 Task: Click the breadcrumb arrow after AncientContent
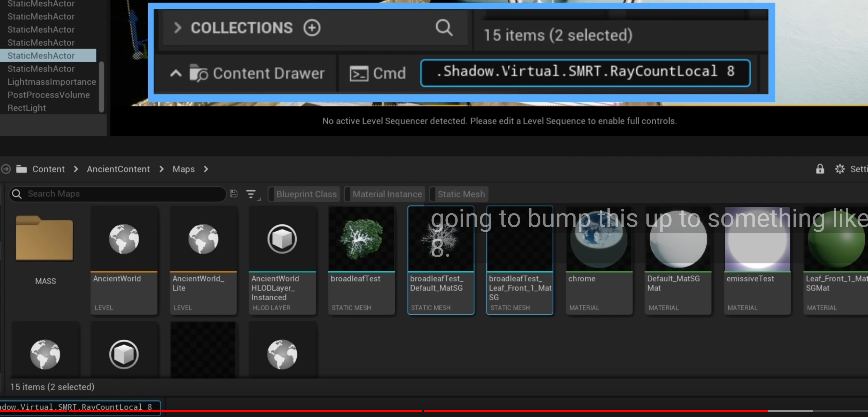pyautogui.click(x=161, y=169)
